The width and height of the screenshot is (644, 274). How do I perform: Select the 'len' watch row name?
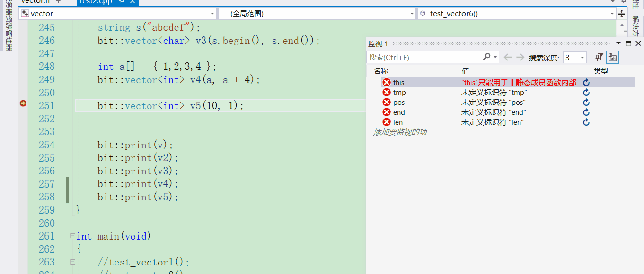click(x=398, y=122)
